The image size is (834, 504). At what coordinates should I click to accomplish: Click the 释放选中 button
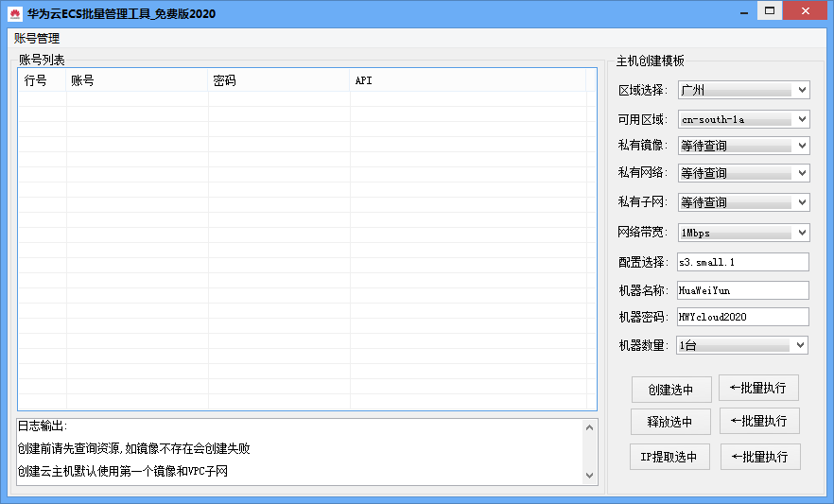pos(670,422)
